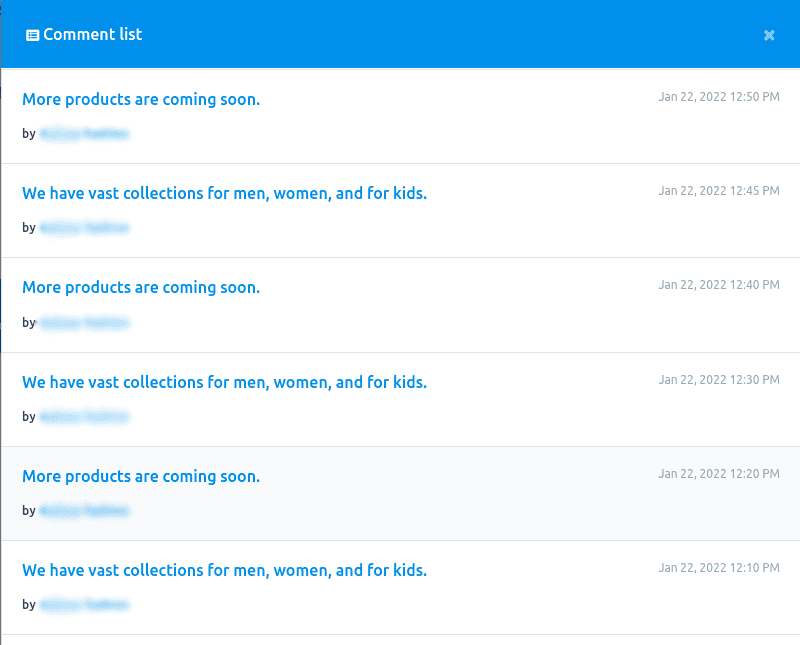The height and width of the screenshot is (645, 800).
Task: Open the highlighted More products comment from 12:20 PM
Action: click(141, 476)
